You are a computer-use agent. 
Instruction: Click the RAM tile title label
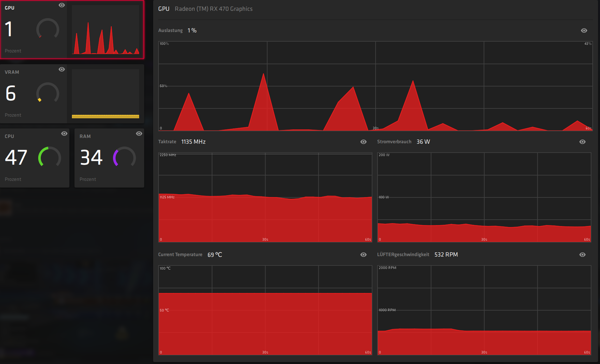coord(85,136)
